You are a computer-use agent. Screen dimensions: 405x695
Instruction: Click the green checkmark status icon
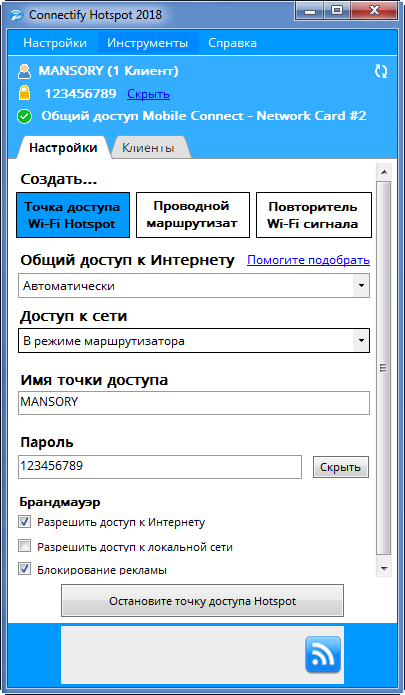pos(24,117)
